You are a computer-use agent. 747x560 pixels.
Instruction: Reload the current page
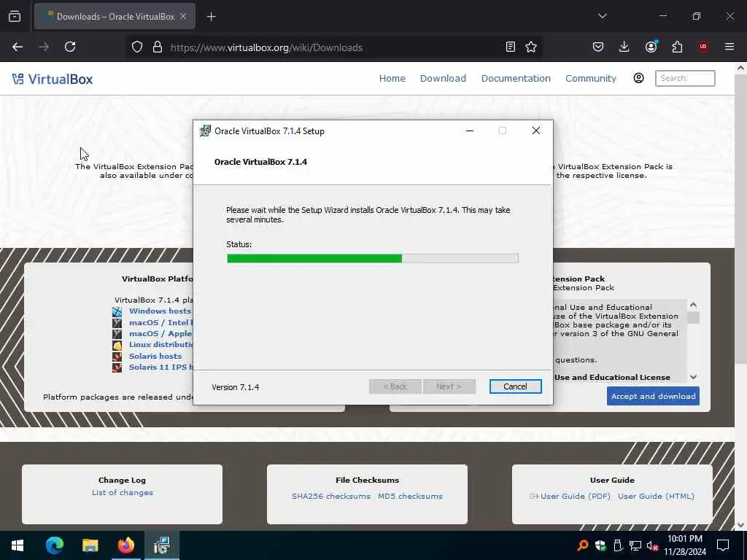(70, 47)
